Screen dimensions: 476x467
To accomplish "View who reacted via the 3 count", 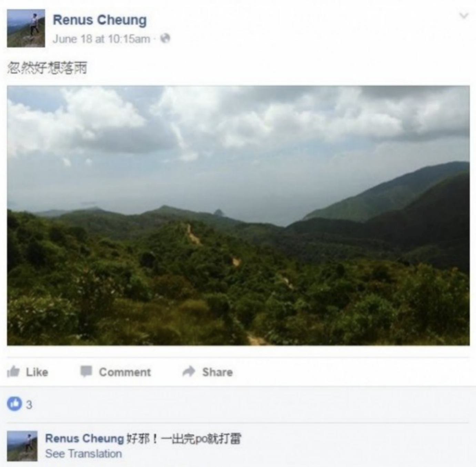I will pos(29,404).
